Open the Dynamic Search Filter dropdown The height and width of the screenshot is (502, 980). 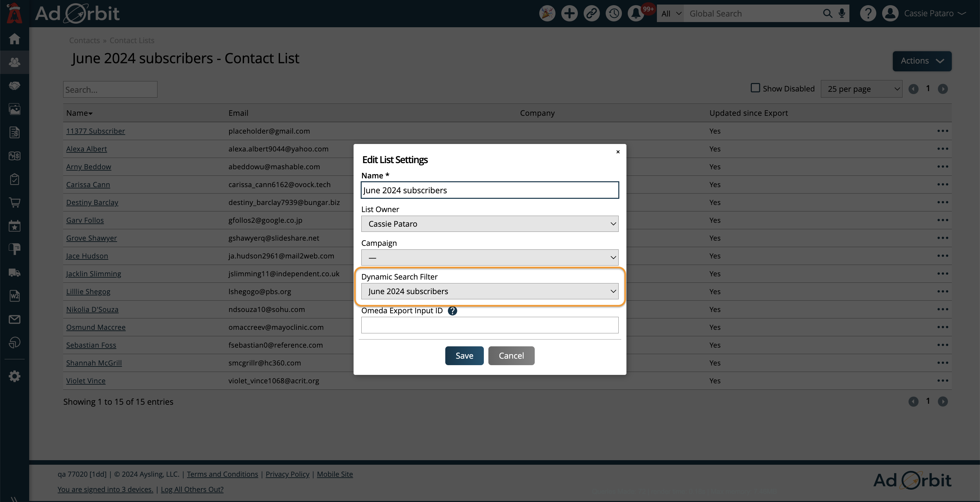click(x=490, y=291)
